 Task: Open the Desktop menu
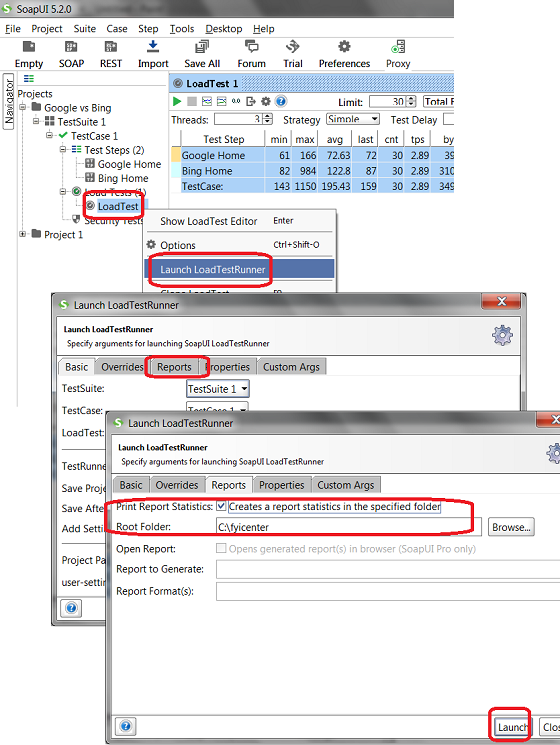(224, 29)
